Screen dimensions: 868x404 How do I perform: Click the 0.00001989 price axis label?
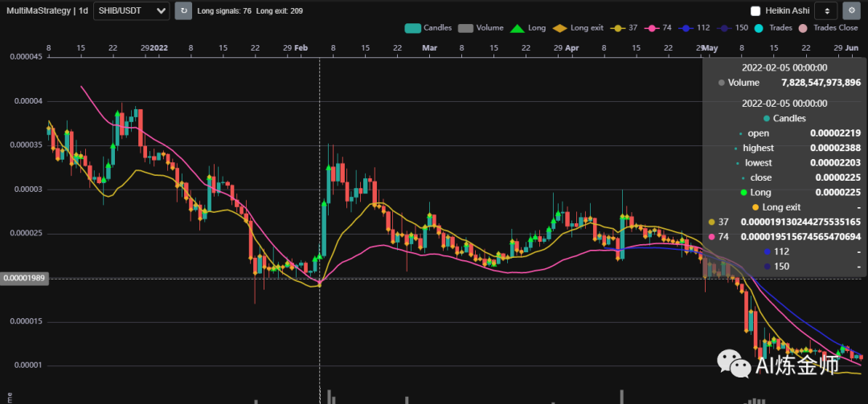tap(26, 279)
